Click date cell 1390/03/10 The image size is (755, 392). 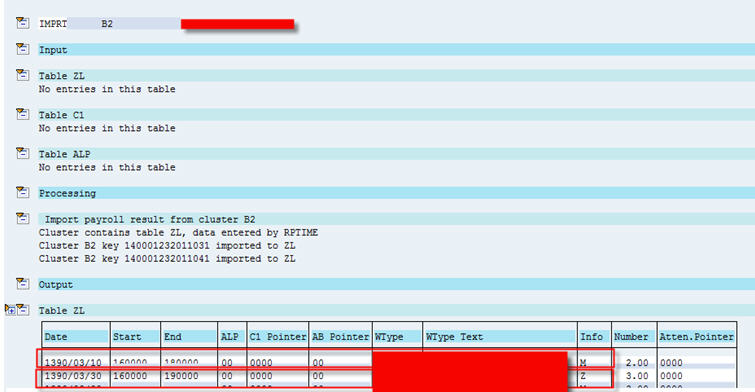73,363
